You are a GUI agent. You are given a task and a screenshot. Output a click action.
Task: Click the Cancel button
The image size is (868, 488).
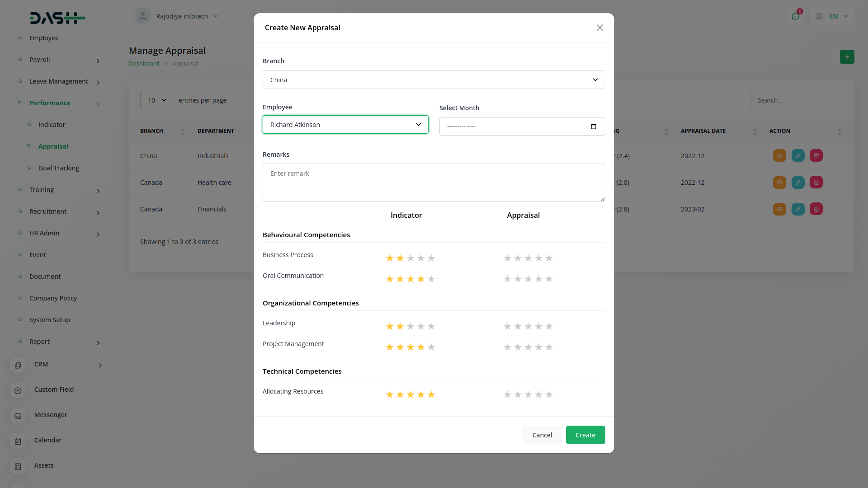coord(542,435)
